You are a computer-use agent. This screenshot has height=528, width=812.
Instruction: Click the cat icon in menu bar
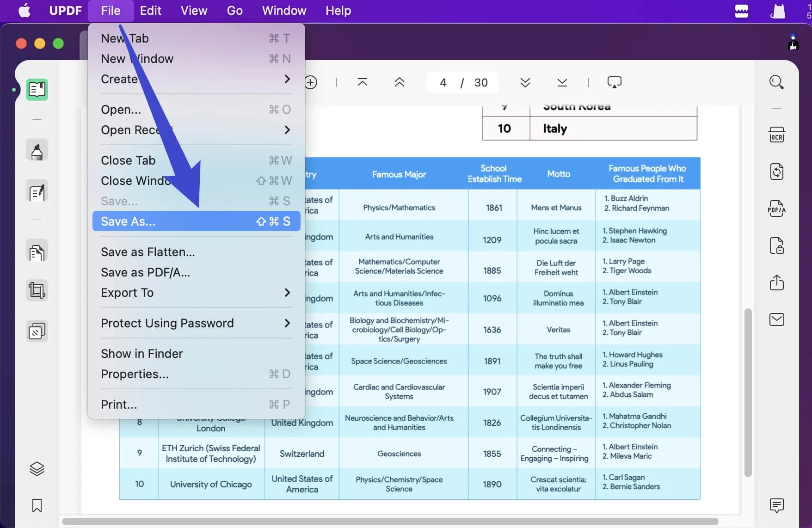(x=777, y=11)
